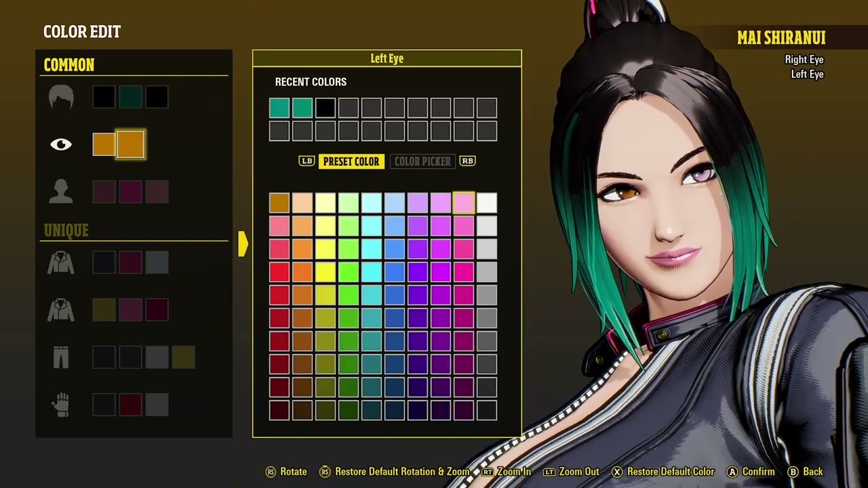Click the A button icon for Confirm
Screen dimensions: 868x488
point(732,472)
